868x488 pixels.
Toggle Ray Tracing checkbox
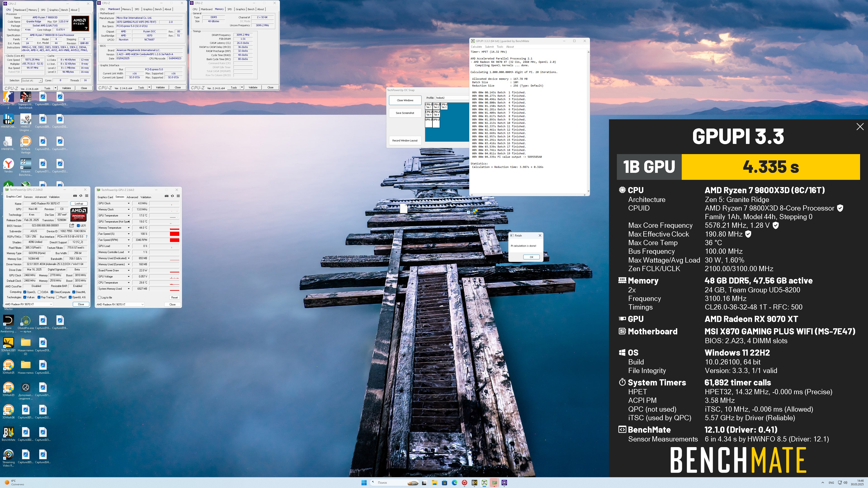coord(39,297)
